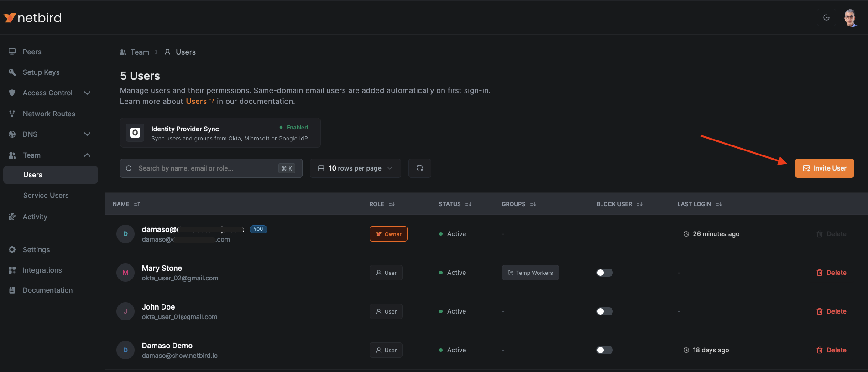Click the Peers monitor icon
The image size is (868, 372).
coord(12,52)
